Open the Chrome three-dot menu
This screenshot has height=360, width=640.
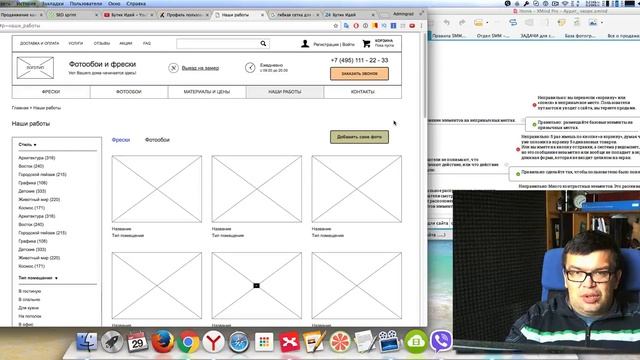click(x=421, y=26)
